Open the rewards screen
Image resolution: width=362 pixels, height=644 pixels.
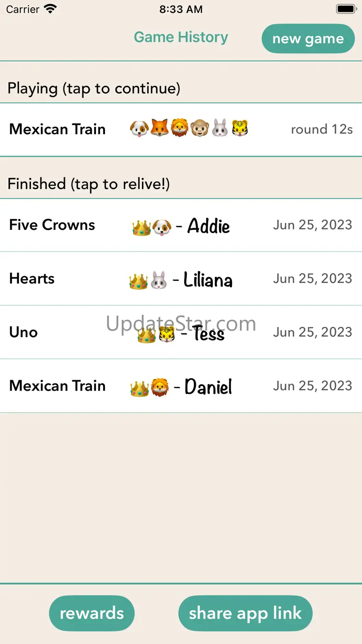pyautogui.click(x=92, y=613)
